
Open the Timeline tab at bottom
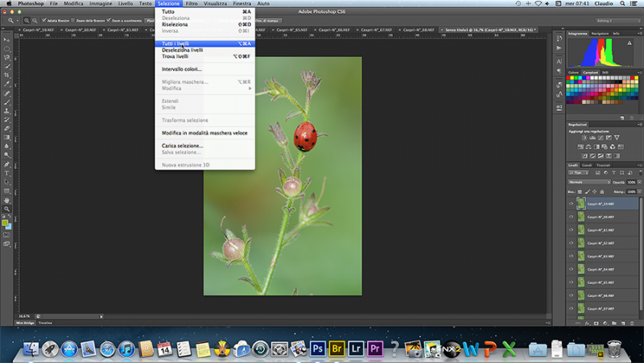[x=45, y=323]
